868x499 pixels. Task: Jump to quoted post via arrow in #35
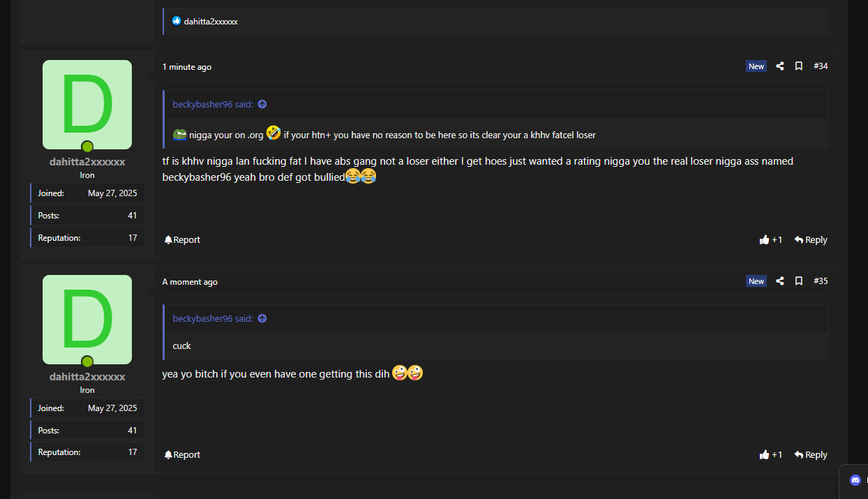pos(262,319)
